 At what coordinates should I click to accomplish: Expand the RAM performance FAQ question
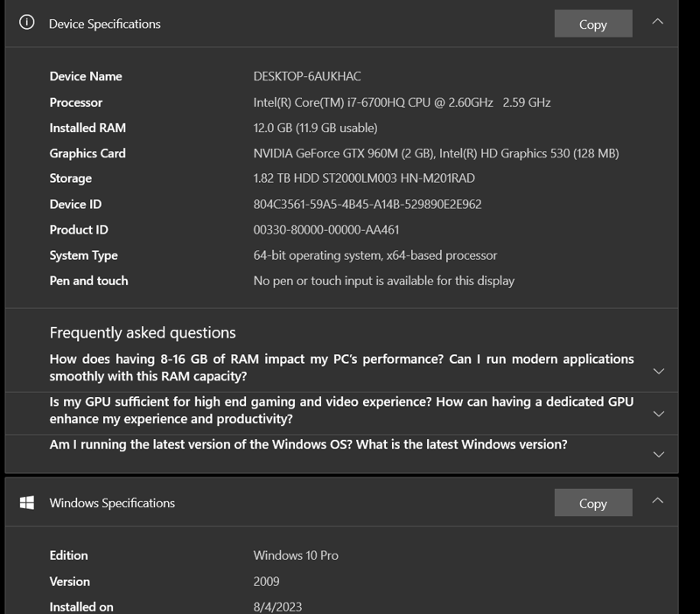(x=659, y=370)
